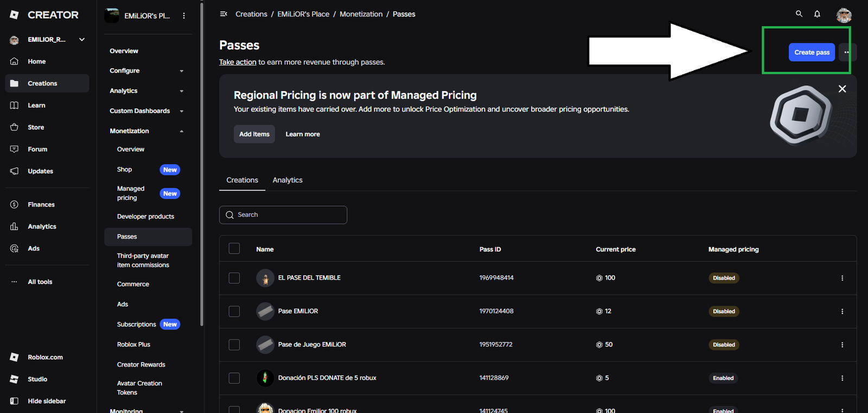The image size is (868, 413).
Task: Open the Updates megaphone icon
Action: coord(15,171)
